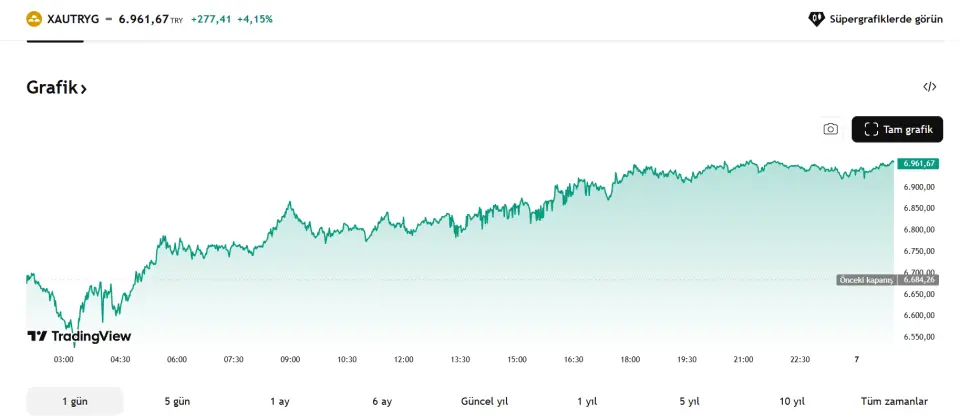Viewport: 960px width, 419px height.
Task: Show the Tüm zamanlar range
Action: pos(894,401)
